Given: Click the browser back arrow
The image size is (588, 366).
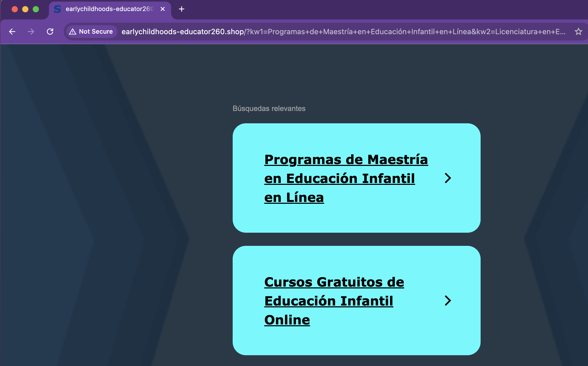Looking at the screenshot, I should pos(12,32).
